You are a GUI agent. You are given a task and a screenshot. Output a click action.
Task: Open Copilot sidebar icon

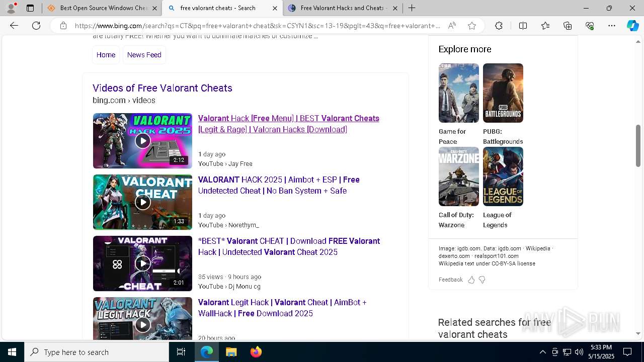tap(632, 26)
